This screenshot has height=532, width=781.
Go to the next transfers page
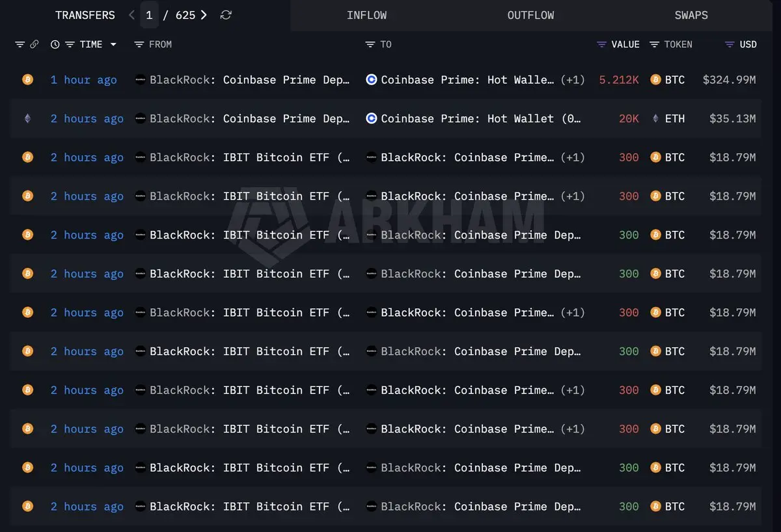tap(204, 15)
